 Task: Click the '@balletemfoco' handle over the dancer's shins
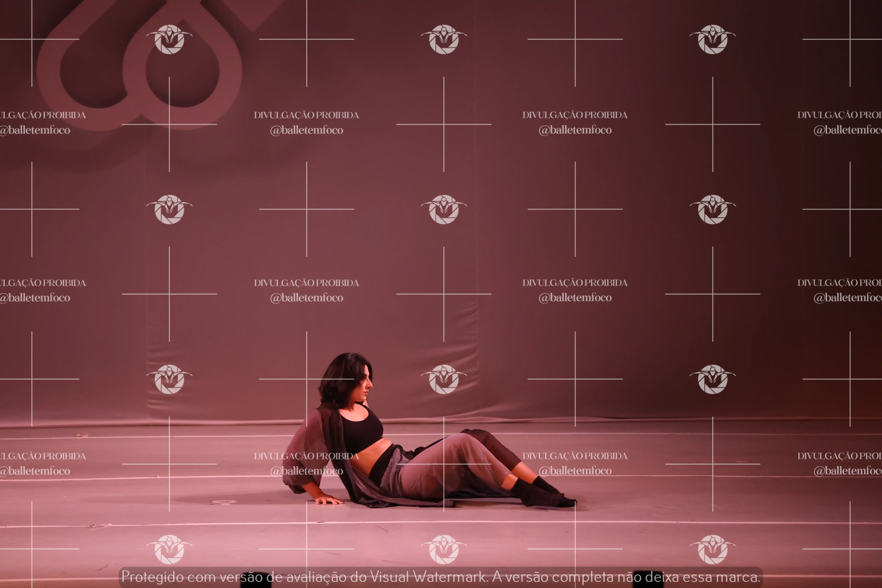pos(575,471)
